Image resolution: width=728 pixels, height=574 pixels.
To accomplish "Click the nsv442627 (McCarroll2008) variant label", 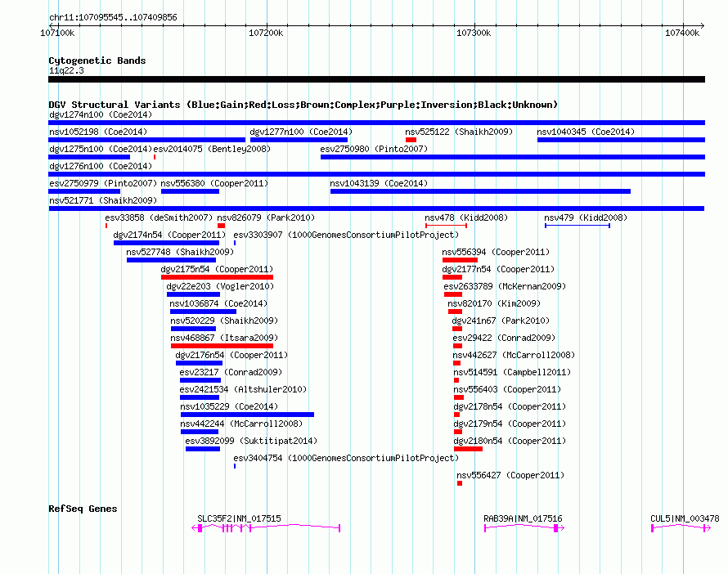I will click(x=514, y=355).
